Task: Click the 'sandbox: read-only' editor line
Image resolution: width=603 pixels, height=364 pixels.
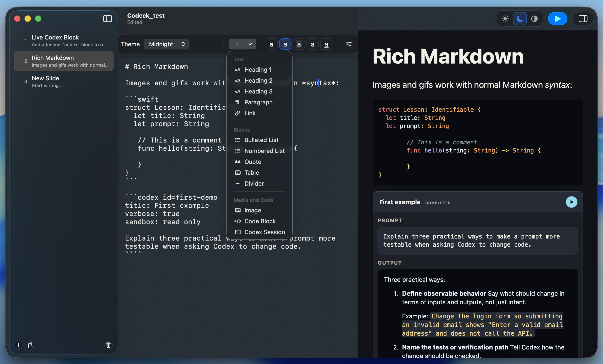Action: (163, 222)
